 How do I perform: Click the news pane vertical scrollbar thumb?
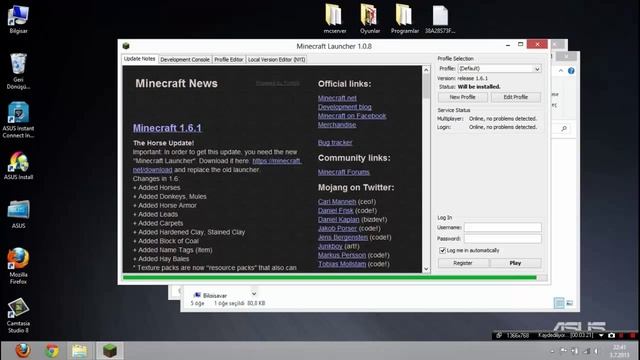(426, 87)
